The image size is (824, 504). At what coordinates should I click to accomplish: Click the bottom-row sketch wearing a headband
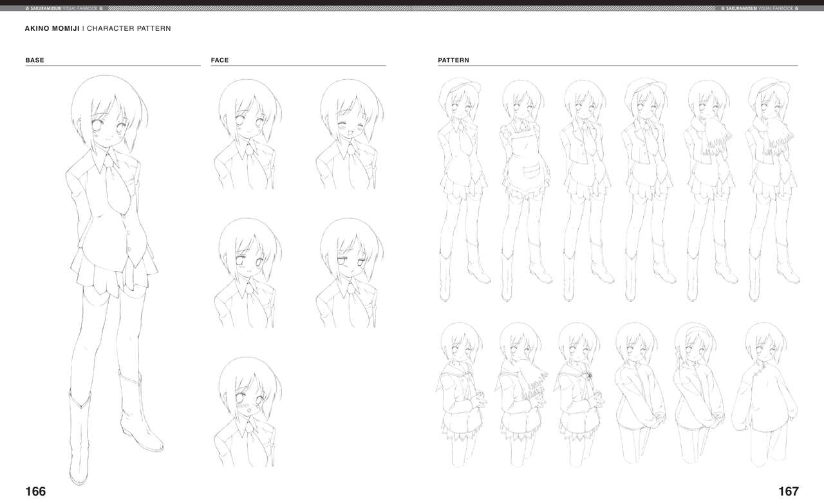click(698, 393)
